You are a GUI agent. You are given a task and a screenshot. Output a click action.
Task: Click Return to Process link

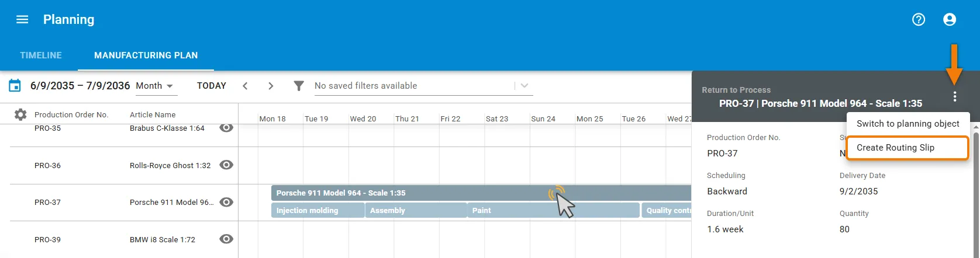pos(736,90)
